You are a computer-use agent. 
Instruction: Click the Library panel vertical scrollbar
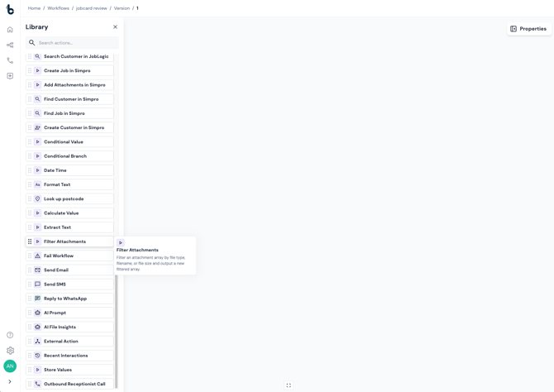tap(117, 332)
